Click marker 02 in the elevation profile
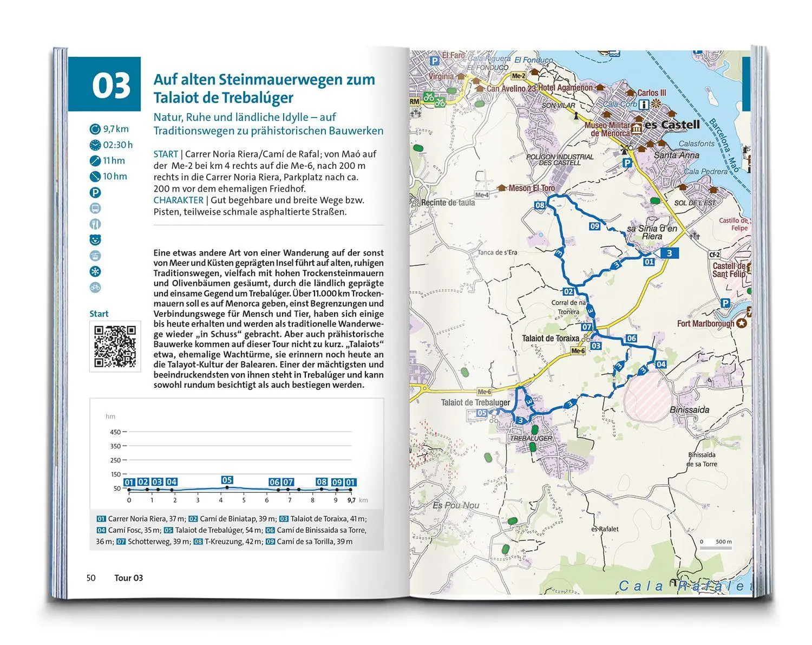Viewport: 812px width, 645px height. [143, 482]
